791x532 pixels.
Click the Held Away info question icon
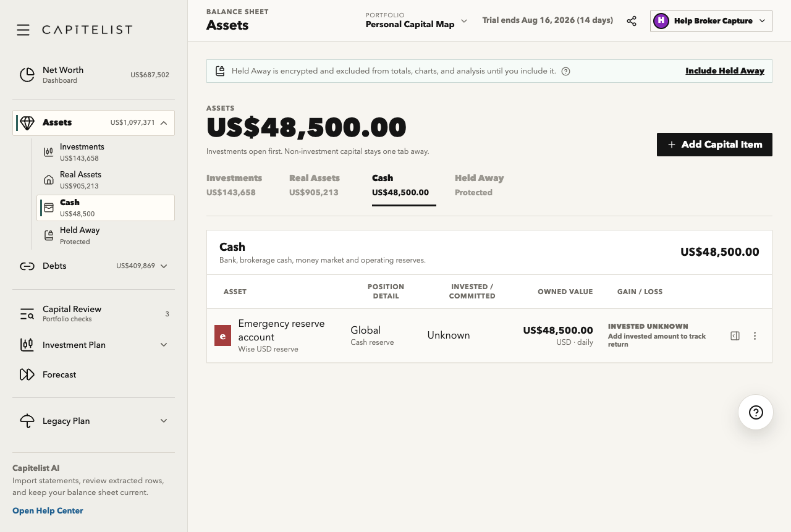click(x=565, y=71)
